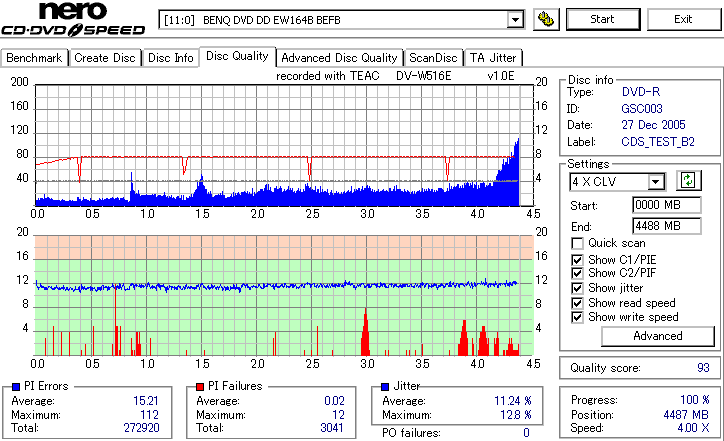This screenshot has height=441, width=724.
Task: Click PI Errors maximum value 112
Action: pos(150,415)
